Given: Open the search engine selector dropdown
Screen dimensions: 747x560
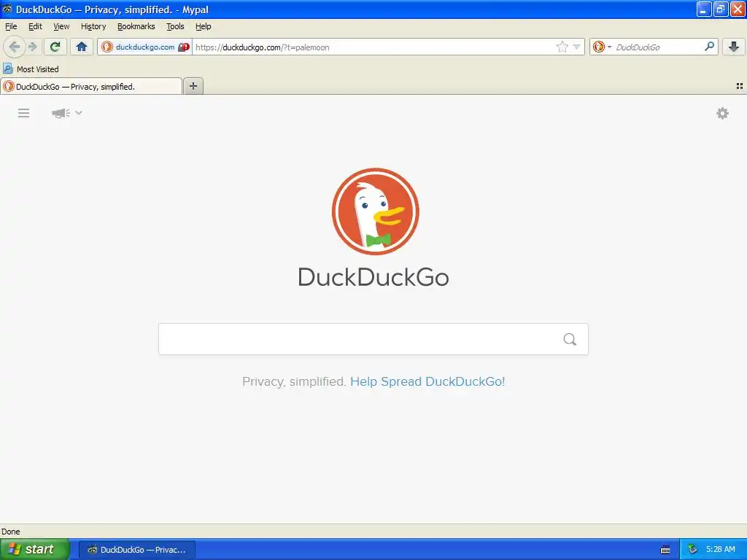Looking at the screenshot, I should click(x=602, y=47).
